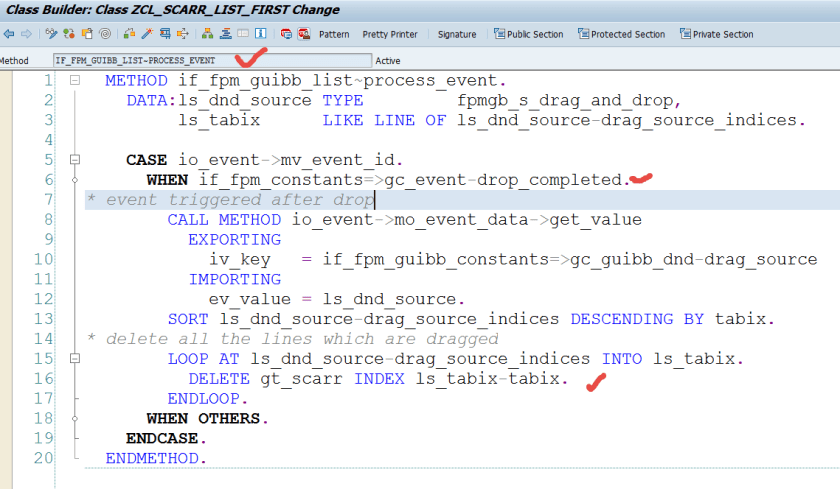Click the ENDCASE keyword
The height and width of the screenshot is (489, 840).
point(162,438)
